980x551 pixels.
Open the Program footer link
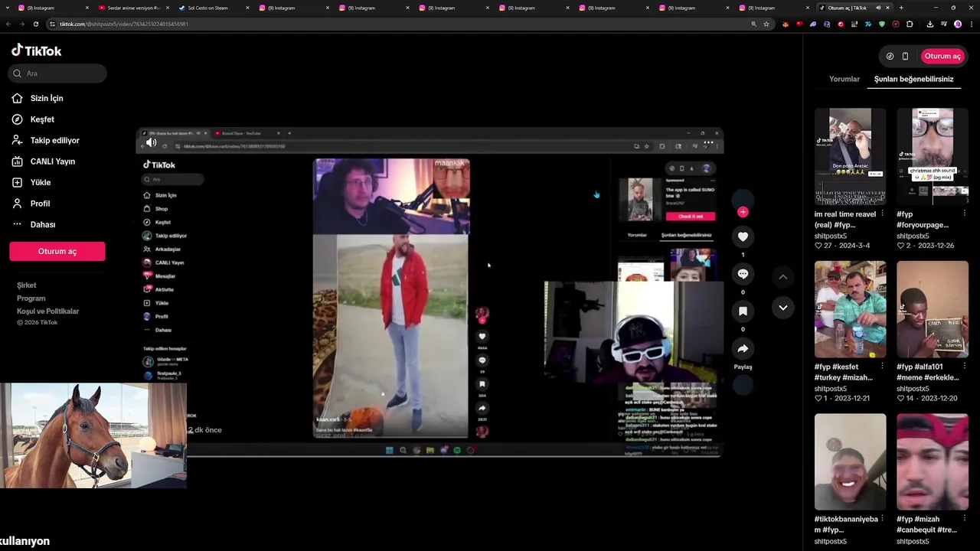pos(31,298)
